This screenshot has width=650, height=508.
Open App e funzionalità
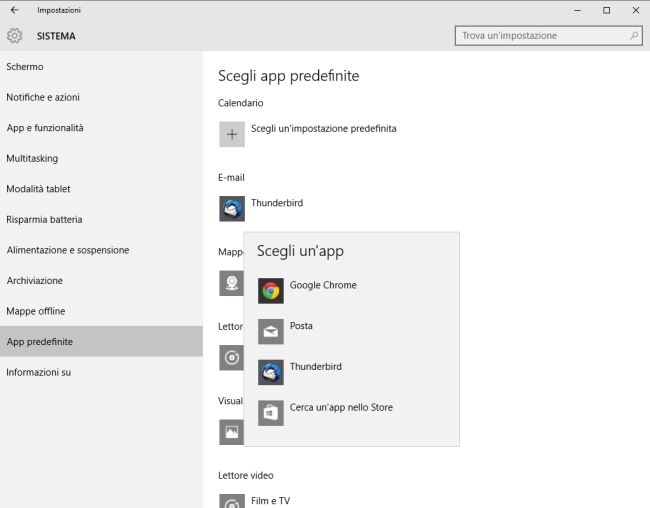coord(101,128)
